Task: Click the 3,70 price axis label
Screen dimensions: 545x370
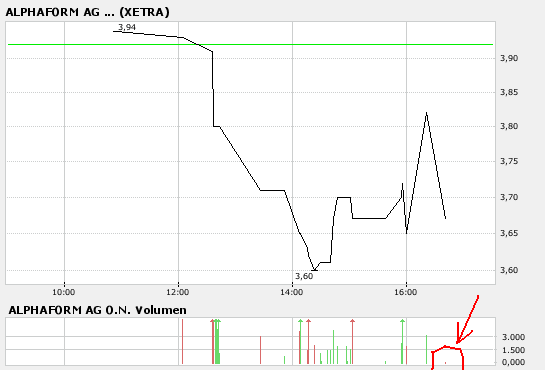Action: [x=509, y=197]
